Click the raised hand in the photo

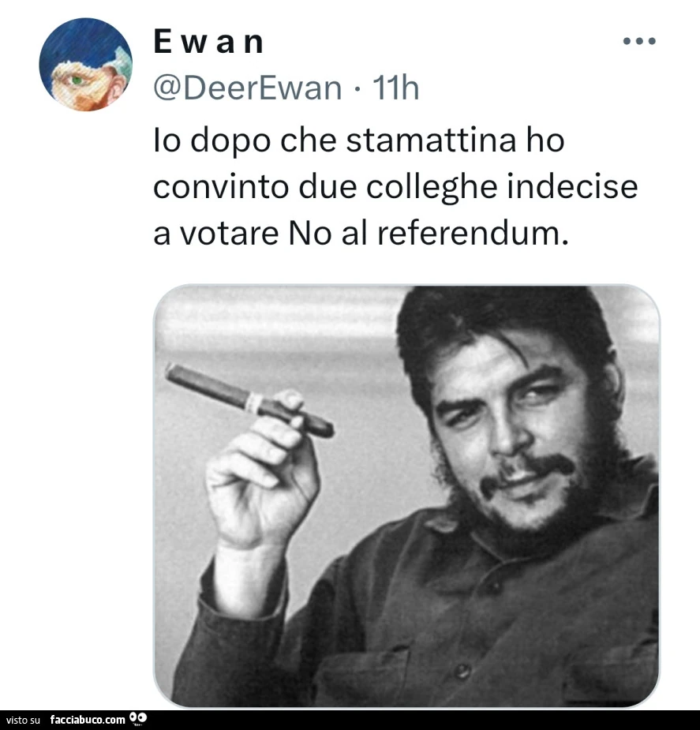pos(261,470)
